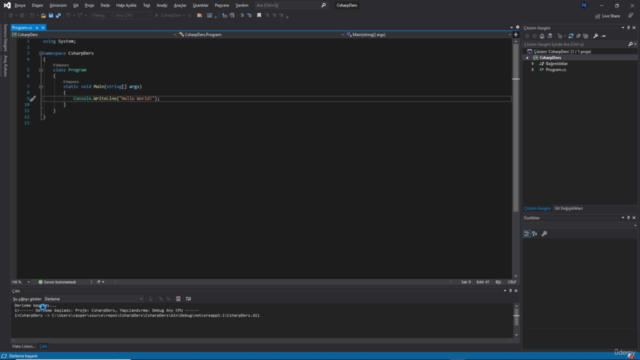Click the Switch Views icon in Solution Explorer

(x=549, y=36)
